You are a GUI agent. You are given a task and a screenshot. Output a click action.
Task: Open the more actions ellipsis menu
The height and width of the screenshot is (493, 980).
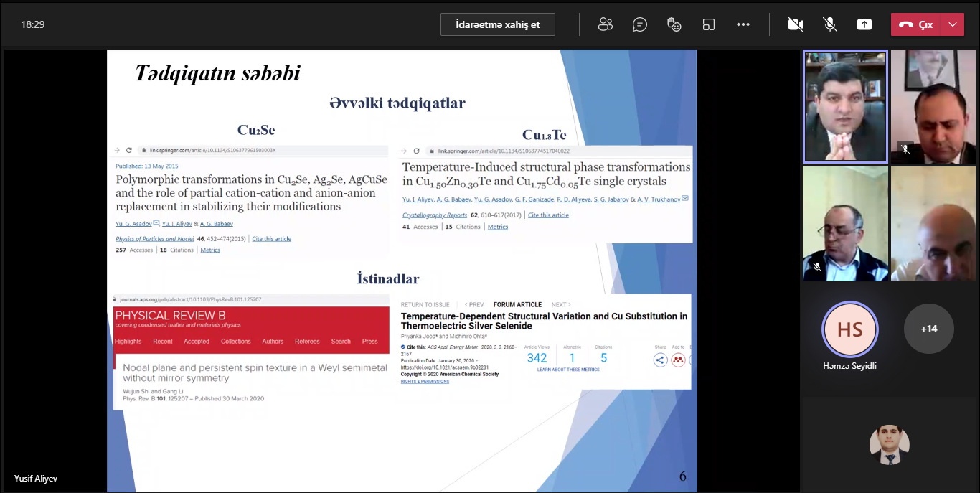coord(743,24)
